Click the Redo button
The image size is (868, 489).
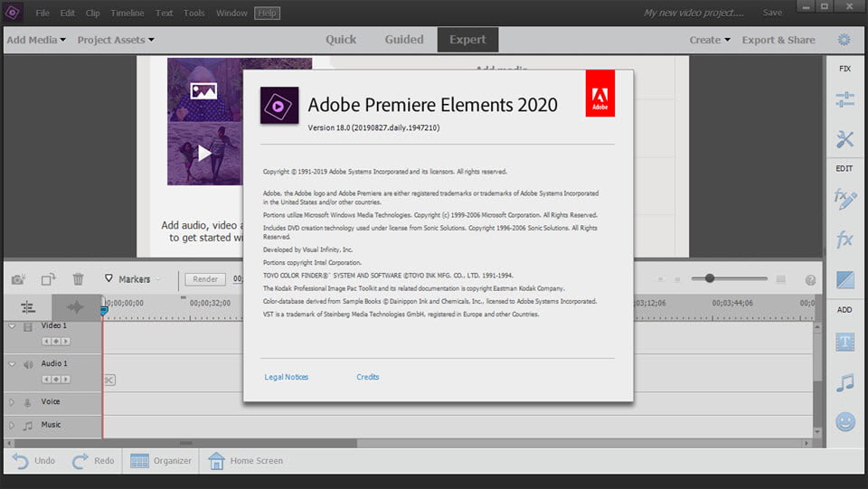93,461
